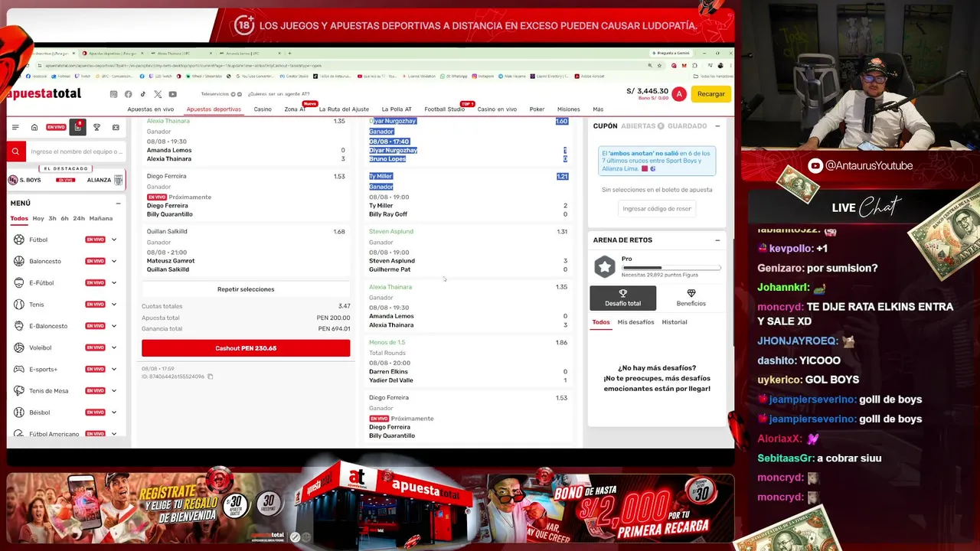This screenshot has height=551, width=980.
Task: Filter menu by Mañana
Action: 101,218
